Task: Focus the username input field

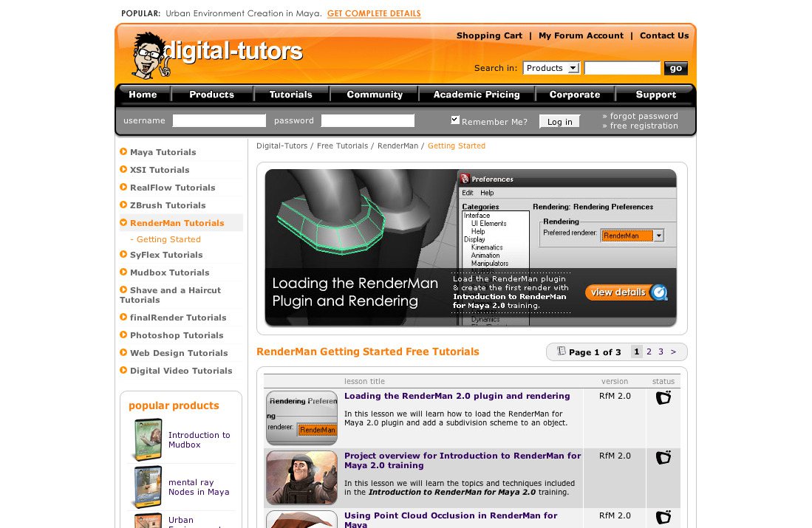Action: point(219,120)
